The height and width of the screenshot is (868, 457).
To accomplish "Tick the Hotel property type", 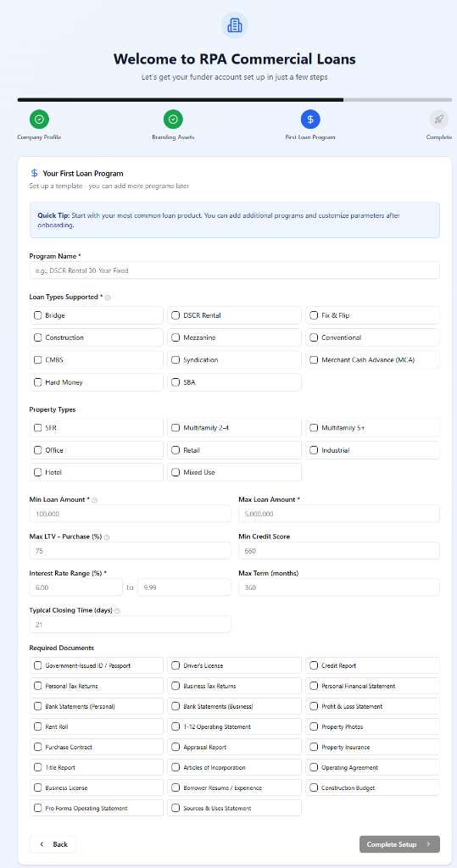I will 37,472.
